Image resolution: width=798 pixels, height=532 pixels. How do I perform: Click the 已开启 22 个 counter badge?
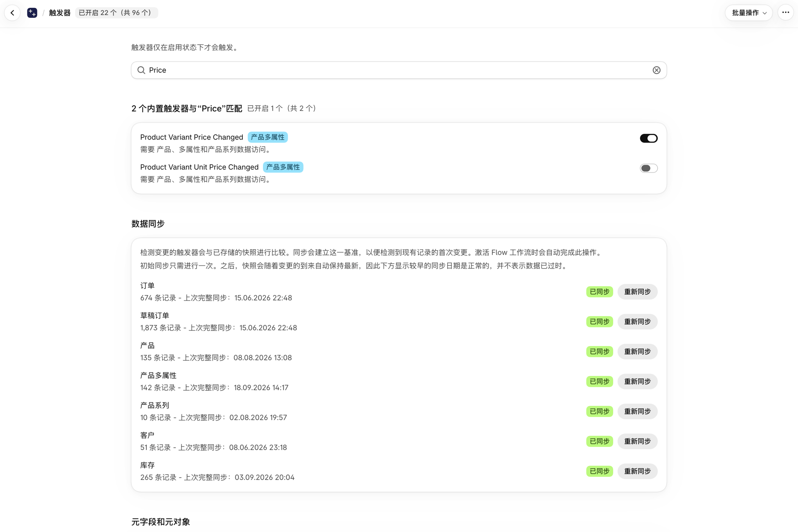[116, 13]
